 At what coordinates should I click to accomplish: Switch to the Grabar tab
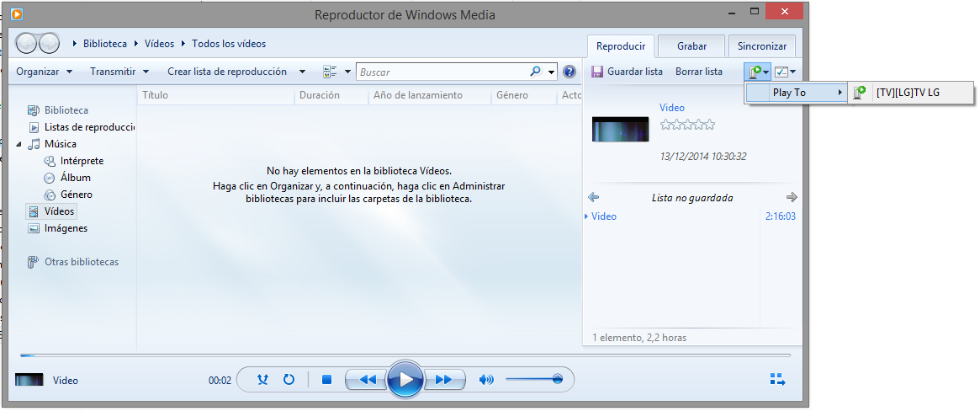pyautogui.click(x=691, y=46)
